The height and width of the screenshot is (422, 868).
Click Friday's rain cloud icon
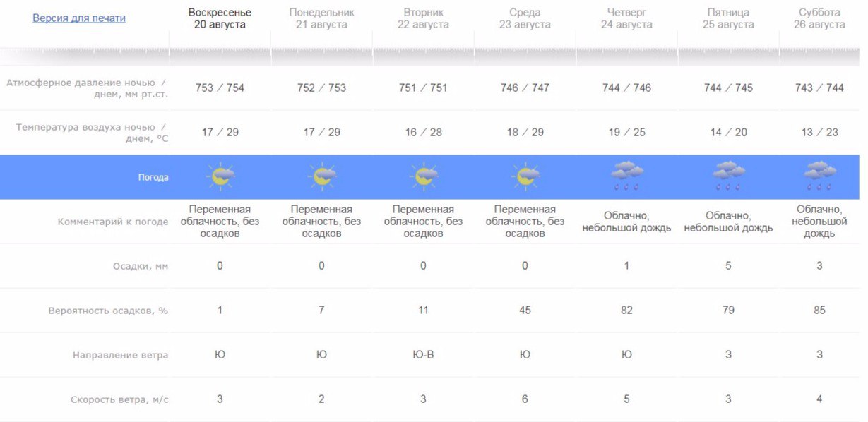728,176
